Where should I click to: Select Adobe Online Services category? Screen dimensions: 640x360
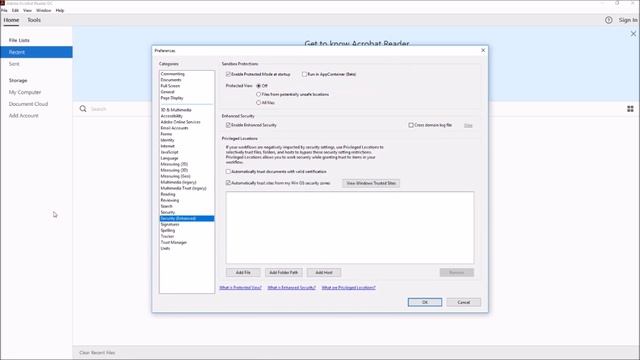(180, 122)
